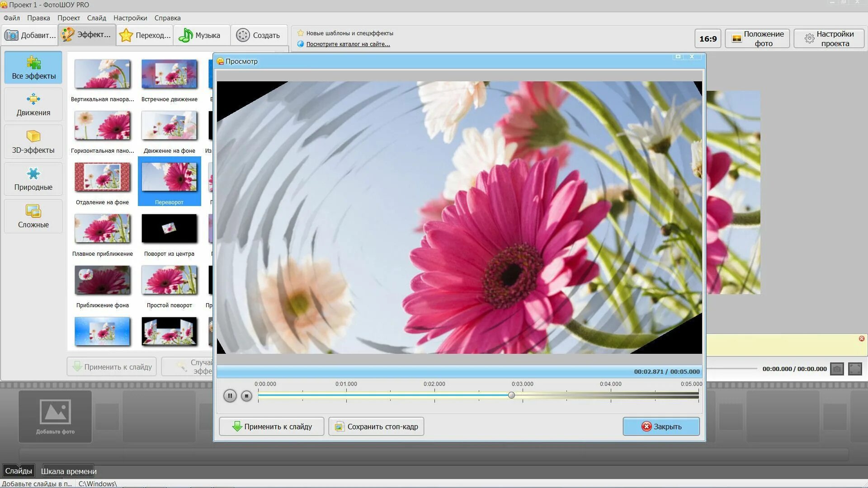The height and width of the screenshot is (488, 868).
Task: Close preview with Закрыть button
Action: point(661,427)
